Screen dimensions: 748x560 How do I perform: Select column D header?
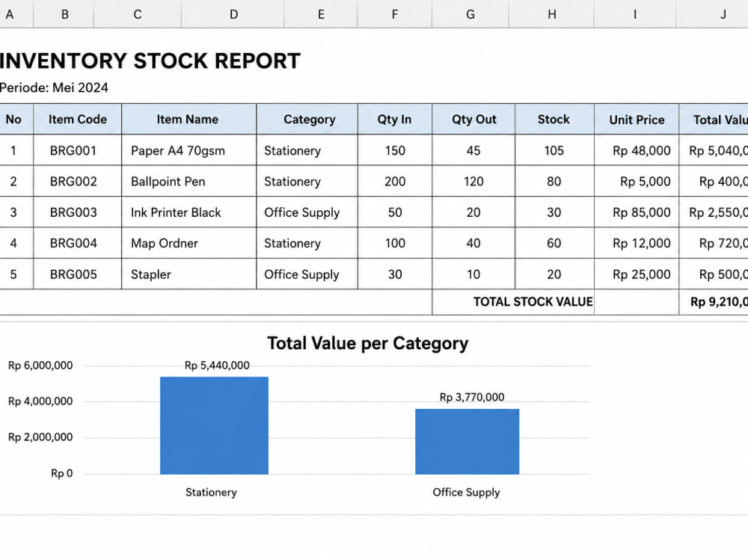point(233,14)
